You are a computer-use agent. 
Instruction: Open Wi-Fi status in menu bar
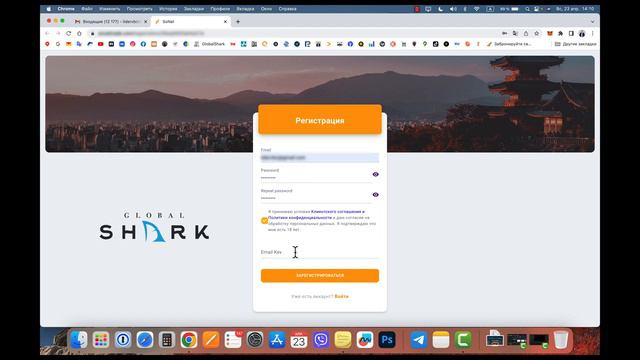click(x=477, y=9)
